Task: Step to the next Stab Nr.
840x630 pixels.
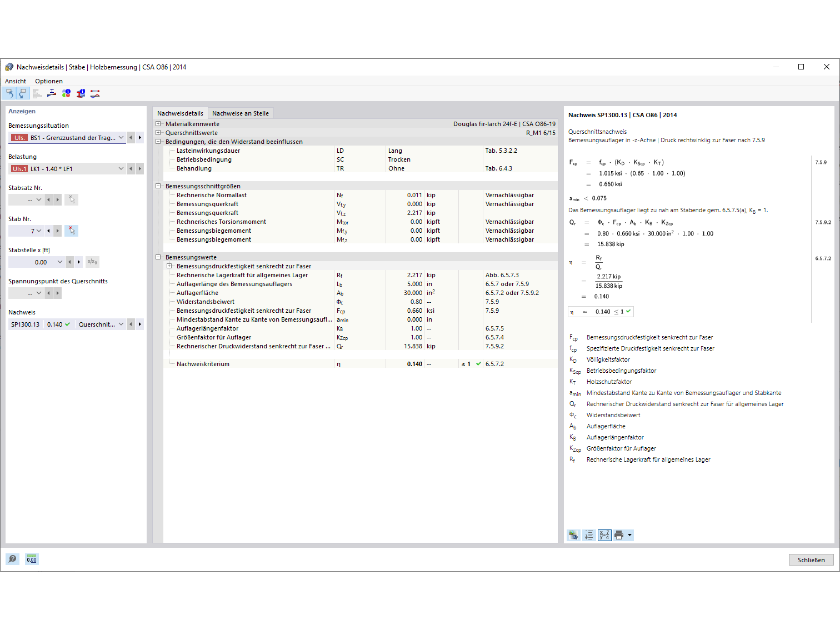Action: coord(58,231)
